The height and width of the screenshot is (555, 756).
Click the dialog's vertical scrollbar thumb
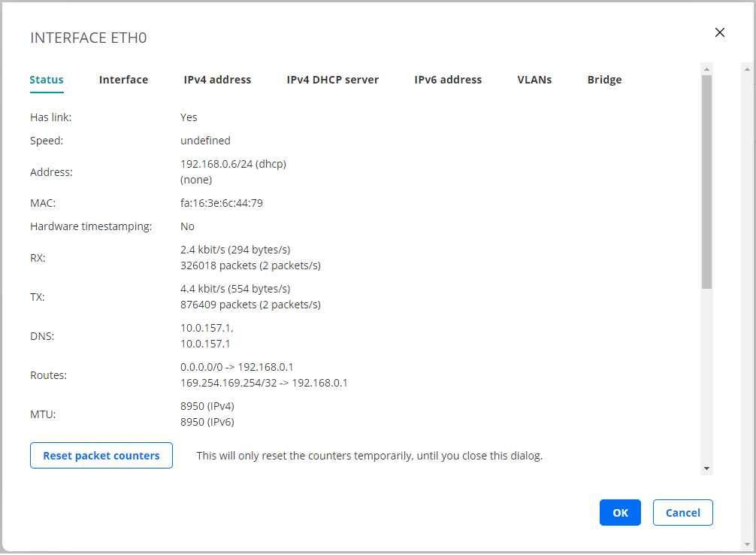click(x=706, y=180)
